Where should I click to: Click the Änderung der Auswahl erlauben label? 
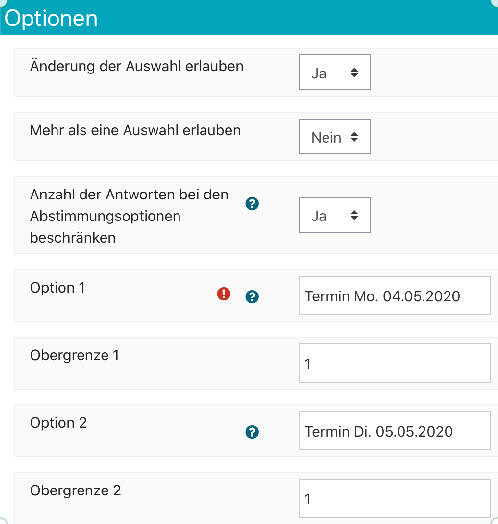[137, 66]
